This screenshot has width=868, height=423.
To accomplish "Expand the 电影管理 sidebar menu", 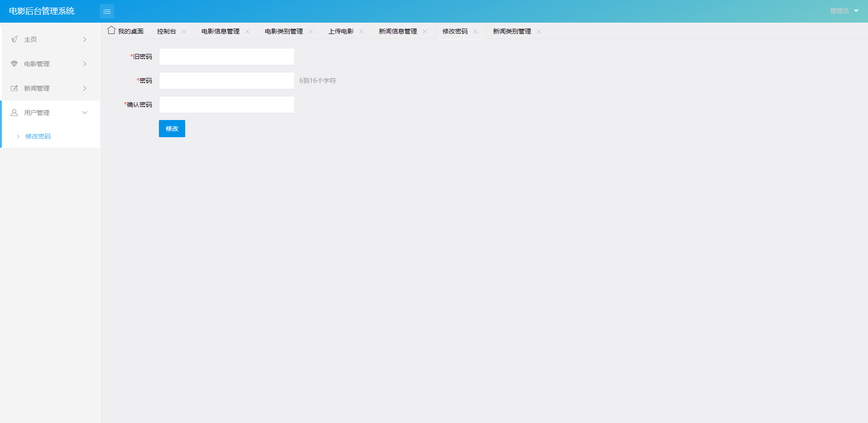I will (x=50, y=64).
